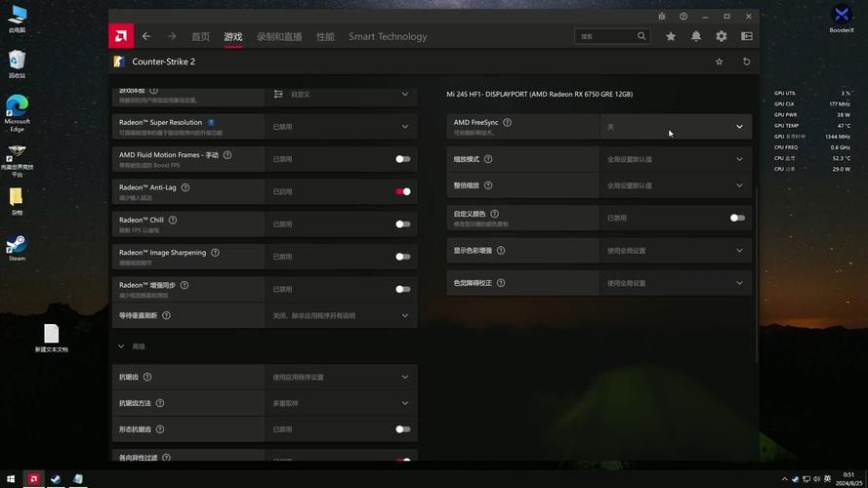The image size is (868, 488).
Task: Click the Mi 245 HF1 display label
Action: tap(540, 94)
